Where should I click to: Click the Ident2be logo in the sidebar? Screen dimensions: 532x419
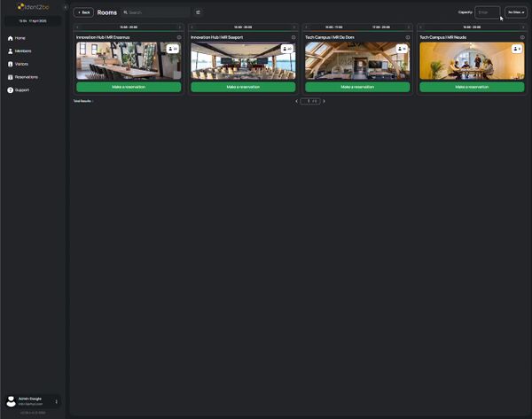32,7
